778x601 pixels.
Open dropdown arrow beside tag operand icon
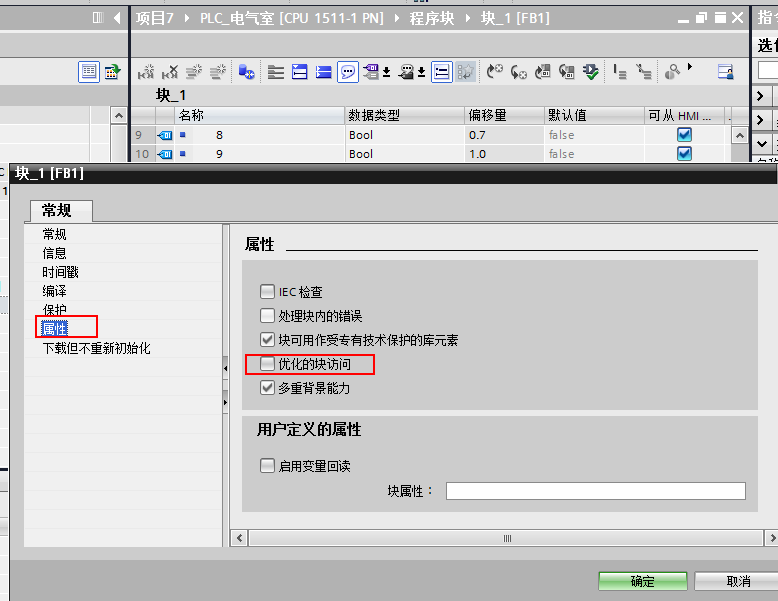point(387,72)
